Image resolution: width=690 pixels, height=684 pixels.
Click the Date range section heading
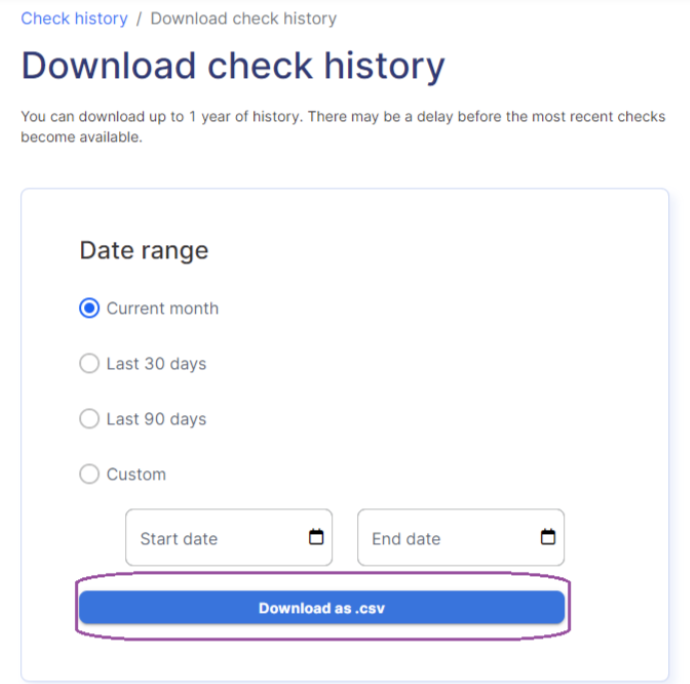144,250
